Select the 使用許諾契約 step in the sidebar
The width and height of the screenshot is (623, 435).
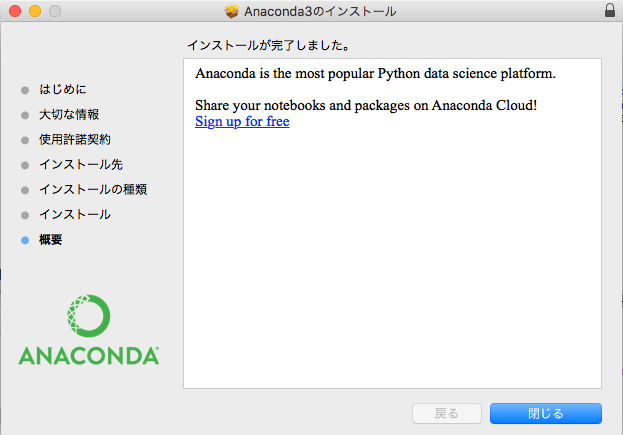point(74,140)
